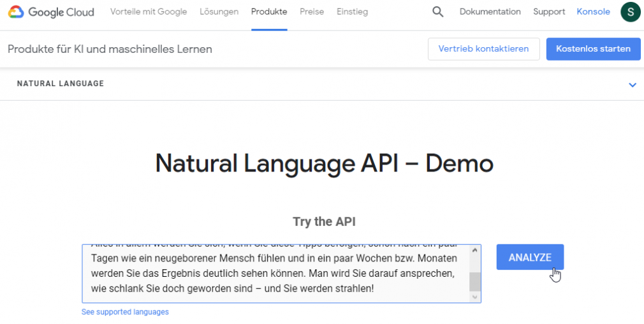Click the ANALYZE button

pyautogui.click(x=530, y=258)
